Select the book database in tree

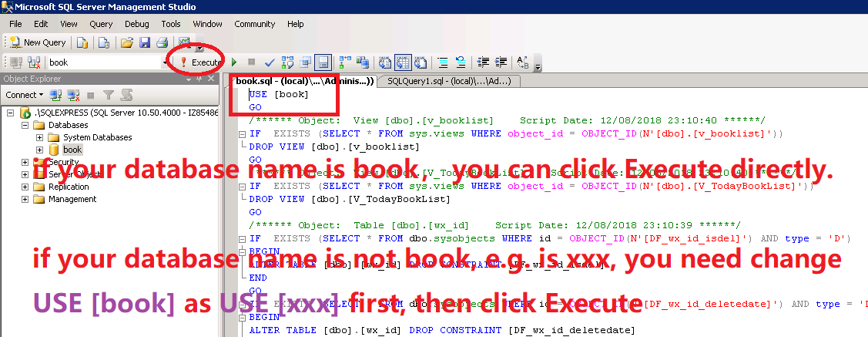point(72,150)
